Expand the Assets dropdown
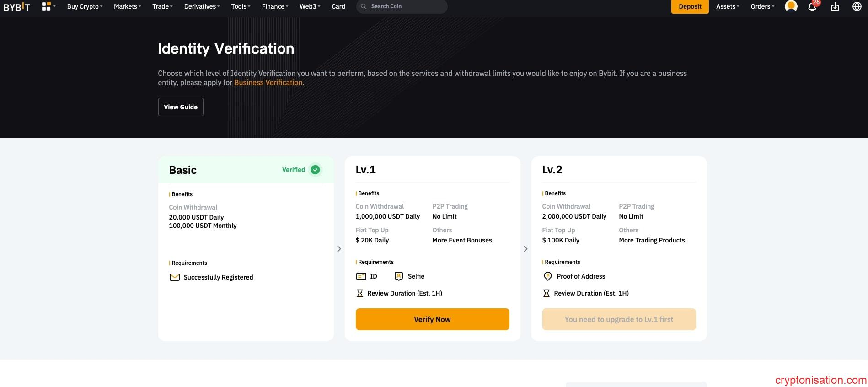This screenshot has width=868, height=387. (727, 6)
